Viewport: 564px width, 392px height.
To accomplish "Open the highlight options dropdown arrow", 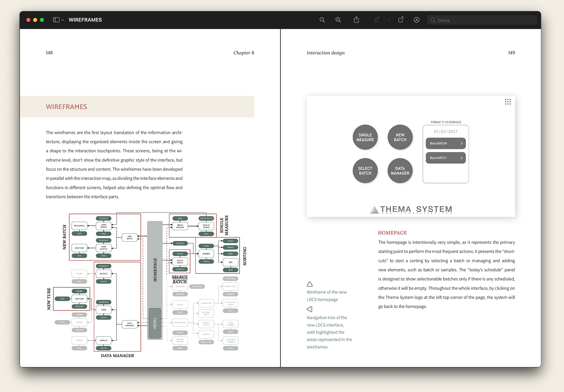I will coord(389,20).
